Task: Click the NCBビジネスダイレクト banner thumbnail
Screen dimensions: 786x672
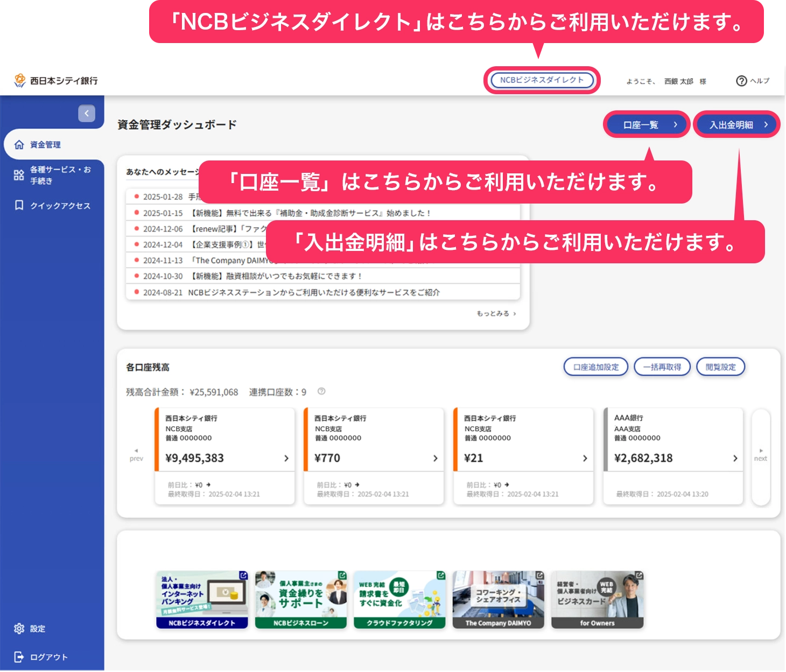Action: pyautogui.click(x=202, y=600)
